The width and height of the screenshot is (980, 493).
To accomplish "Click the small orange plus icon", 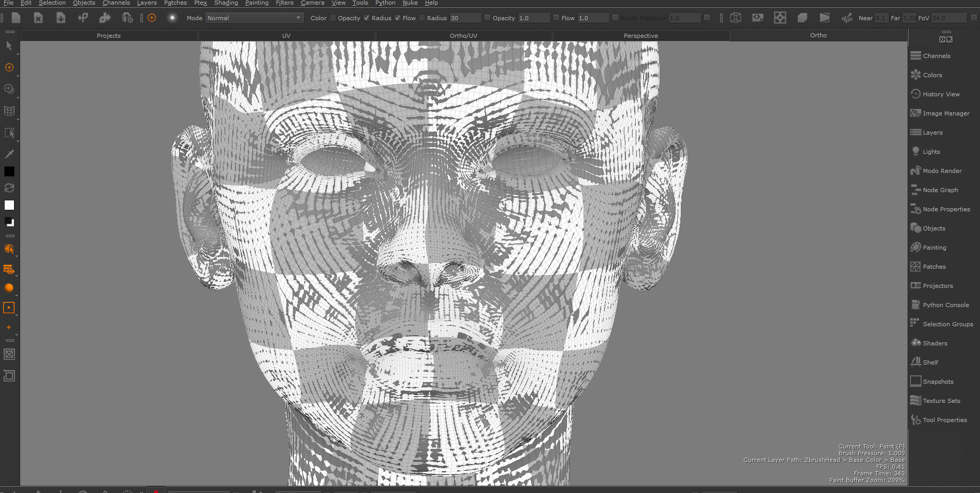I will [x=9, y=327].
